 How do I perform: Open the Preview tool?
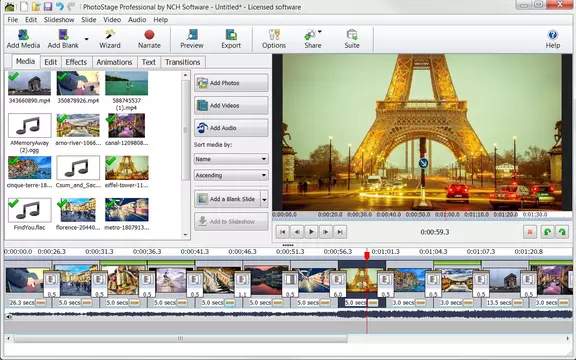[192, 39]
